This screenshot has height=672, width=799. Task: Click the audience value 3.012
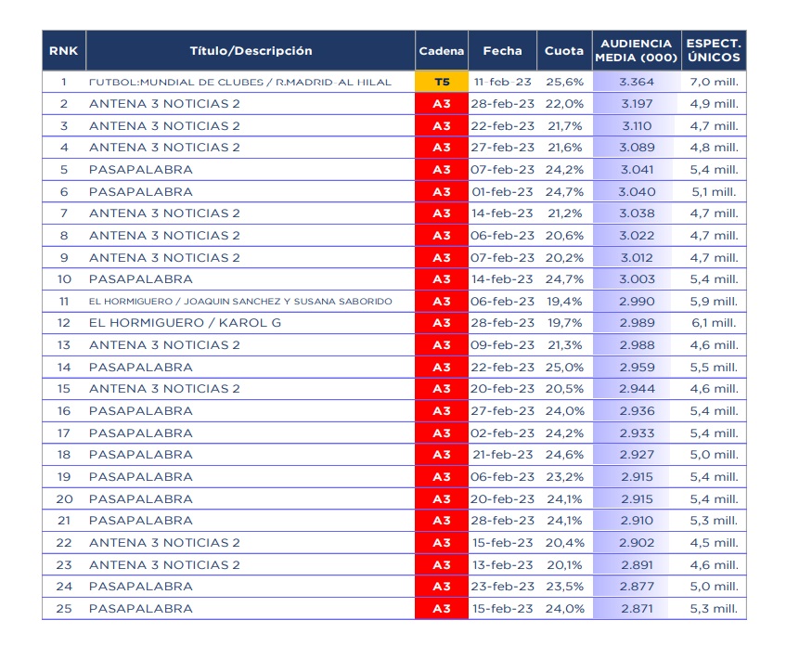click(x=637, y=258)
